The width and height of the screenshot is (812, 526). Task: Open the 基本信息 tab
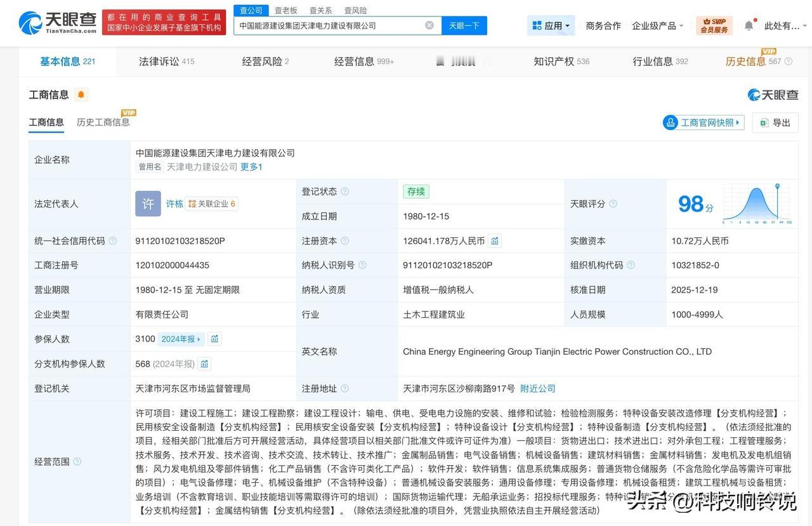click(x=67, y=62)
